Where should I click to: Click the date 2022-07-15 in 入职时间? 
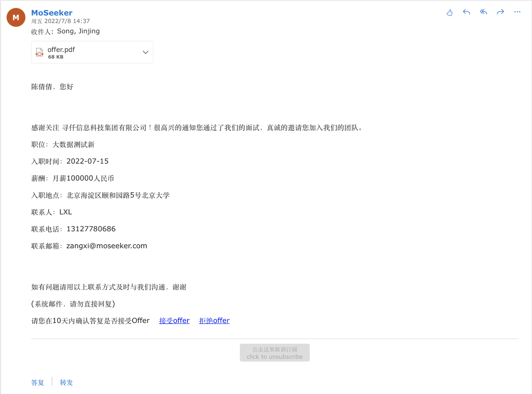[x=87, y=161]
